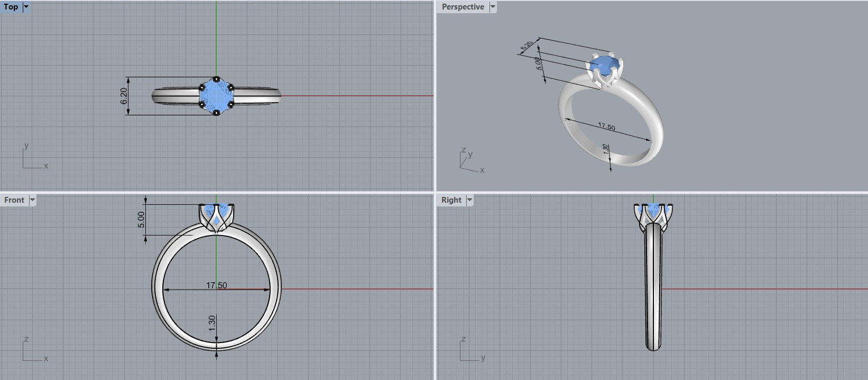Viewport: 868px width, 380px height.
Task: Activate the Front viewport title label
Action: click(x=14, y=200)
